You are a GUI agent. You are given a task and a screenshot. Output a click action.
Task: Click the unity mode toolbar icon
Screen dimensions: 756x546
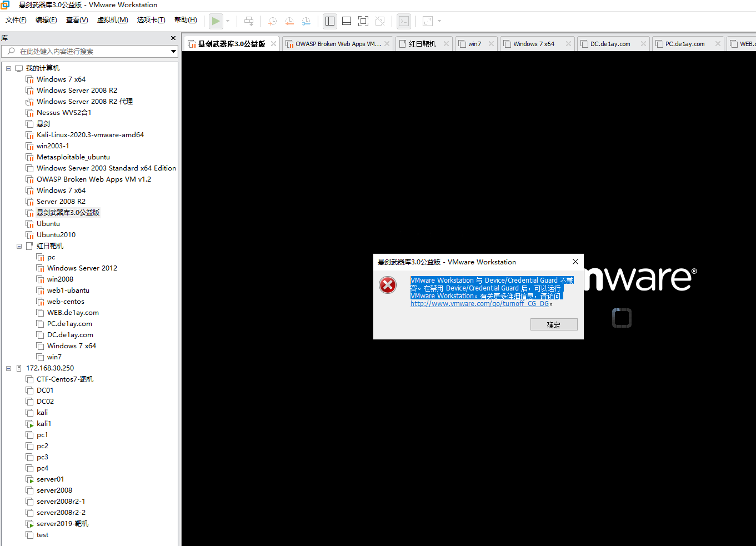click(x=380, y=21)
